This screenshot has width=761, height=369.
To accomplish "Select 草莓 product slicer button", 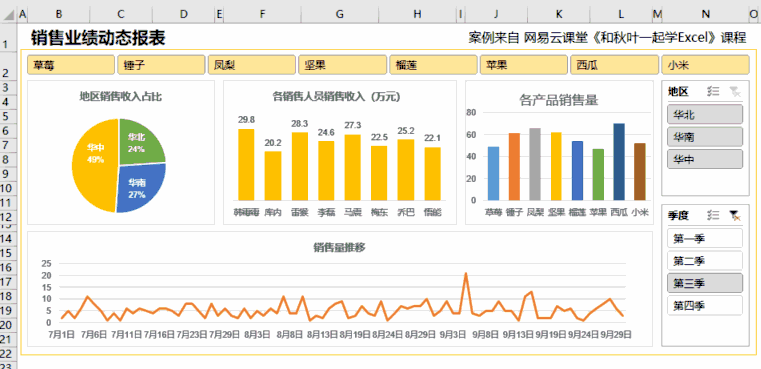I will (71, 65).
